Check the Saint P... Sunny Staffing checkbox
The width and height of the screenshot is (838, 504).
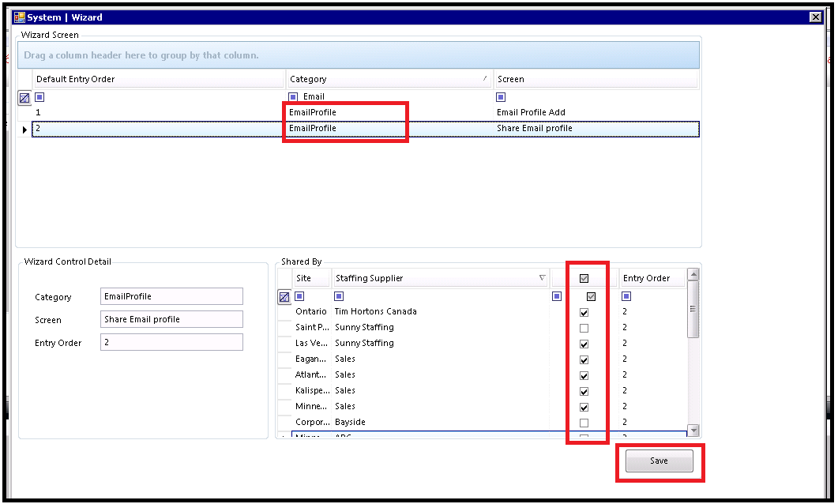(x=584, y=328)
